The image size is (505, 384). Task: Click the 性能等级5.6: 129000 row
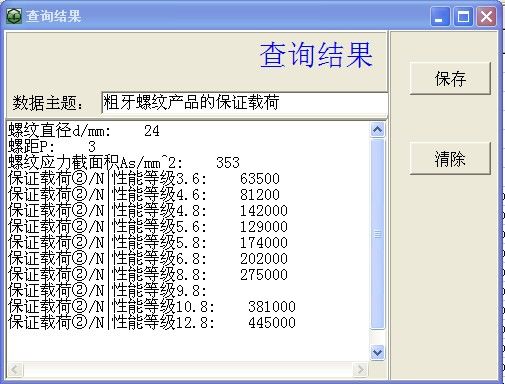(x=148, y=226)
